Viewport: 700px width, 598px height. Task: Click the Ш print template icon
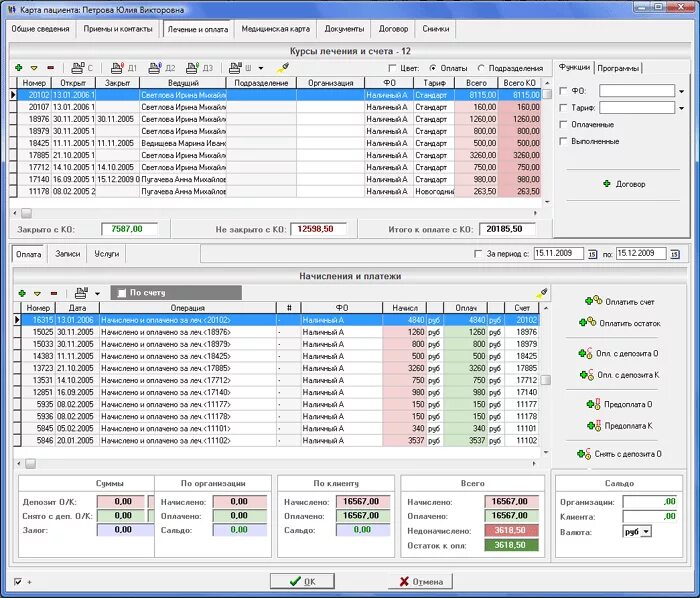(240, 68)
